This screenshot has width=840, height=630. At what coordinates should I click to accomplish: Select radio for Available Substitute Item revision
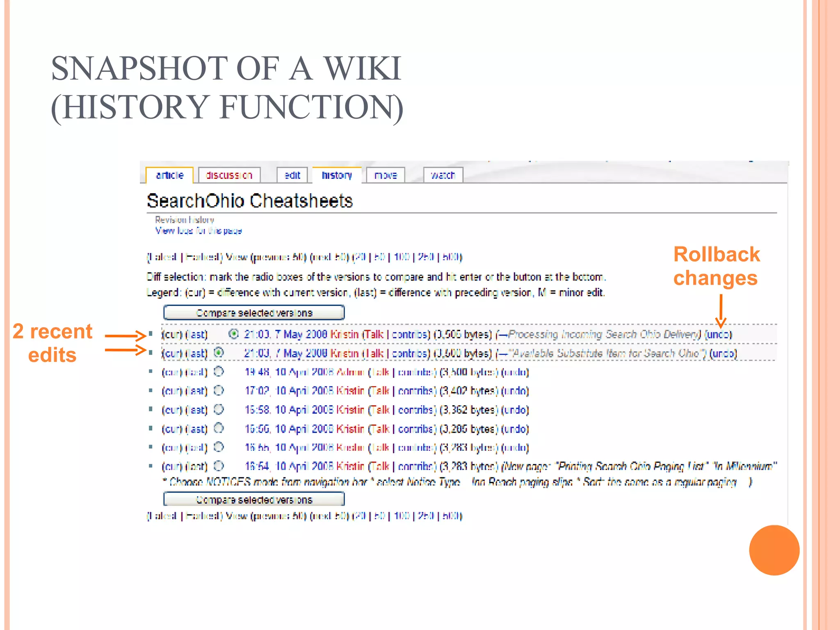pyautogui.click(x=219, y=352)
